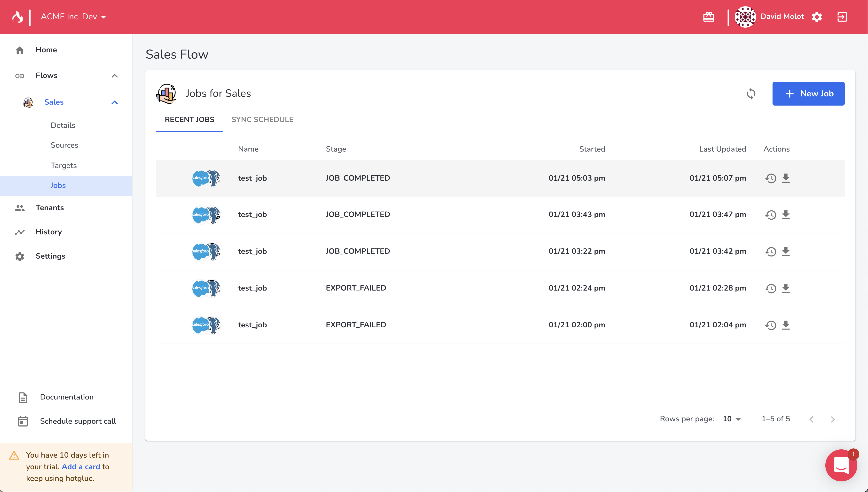Image resolution: width=868 pixels, height=492 pixels.
Task: Click the hotglue flame logo
Action: 18,17
